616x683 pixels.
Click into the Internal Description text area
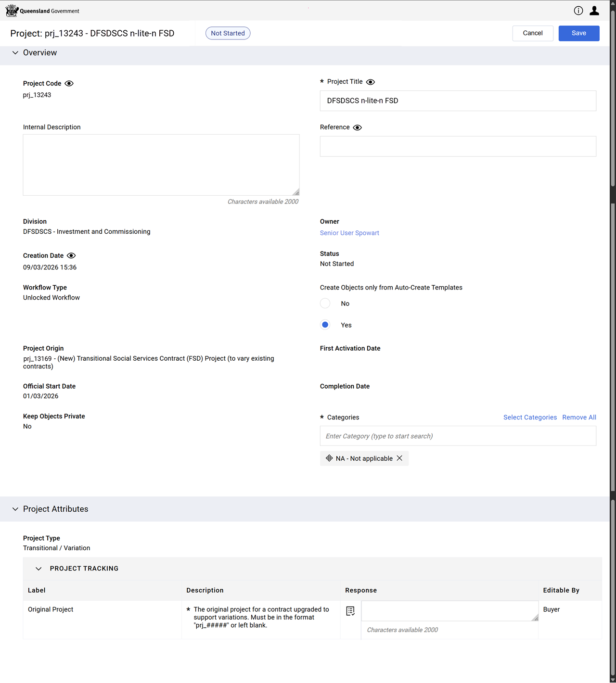[161, 165]
